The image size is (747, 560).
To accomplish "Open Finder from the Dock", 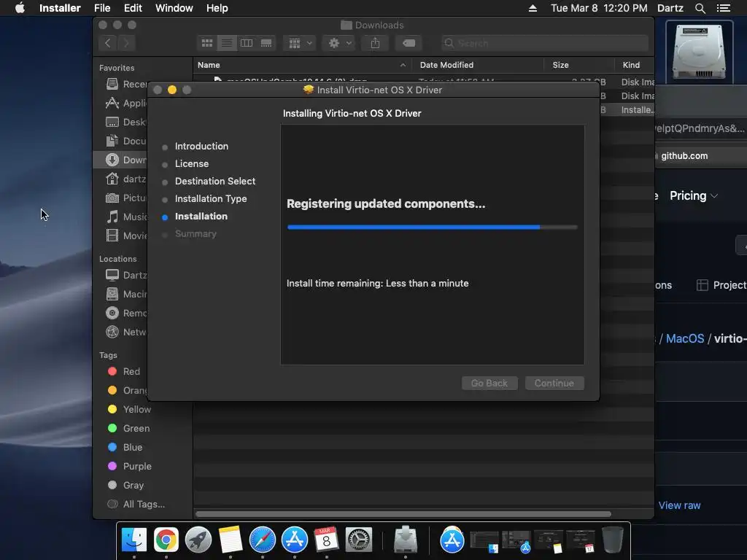I will (134, 540).
